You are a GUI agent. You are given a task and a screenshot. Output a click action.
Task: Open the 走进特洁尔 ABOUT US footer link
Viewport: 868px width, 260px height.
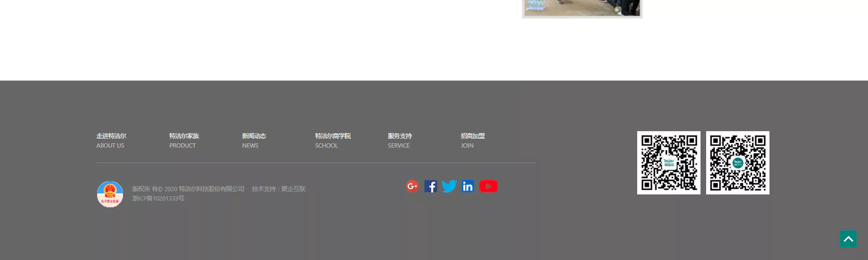111,141
